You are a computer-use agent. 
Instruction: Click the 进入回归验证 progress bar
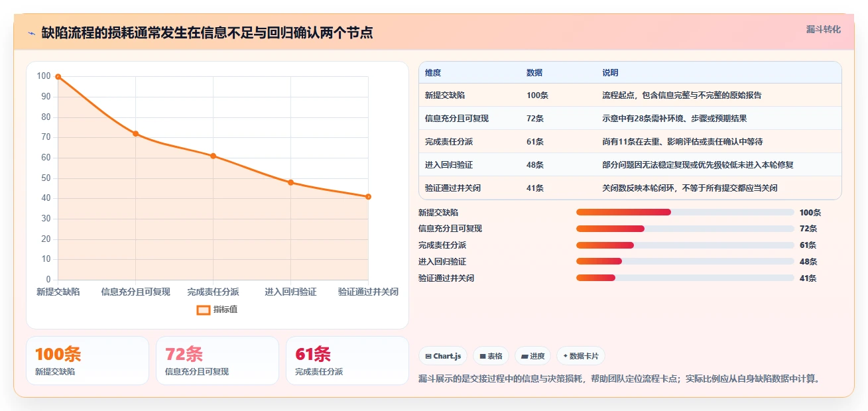point(685,261)
